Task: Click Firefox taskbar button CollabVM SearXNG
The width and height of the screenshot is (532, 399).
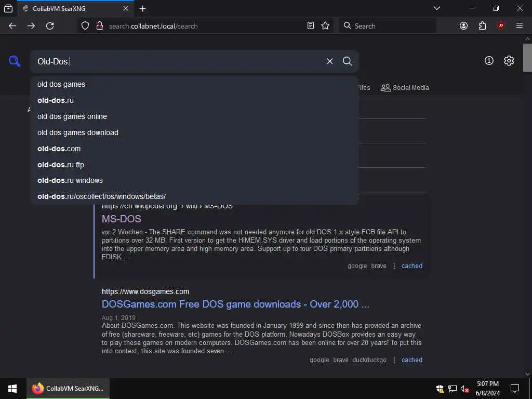Action: [x=68, y=389]
